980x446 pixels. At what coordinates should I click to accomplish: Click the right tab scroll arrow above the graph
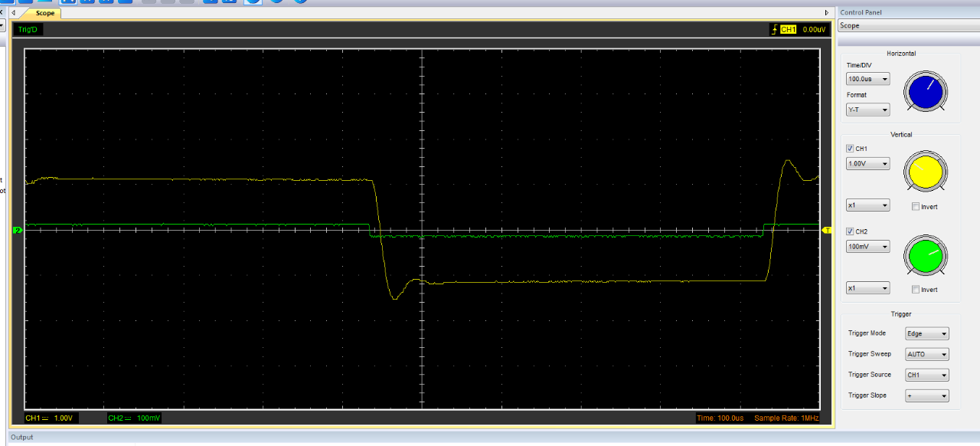[826, 13]
